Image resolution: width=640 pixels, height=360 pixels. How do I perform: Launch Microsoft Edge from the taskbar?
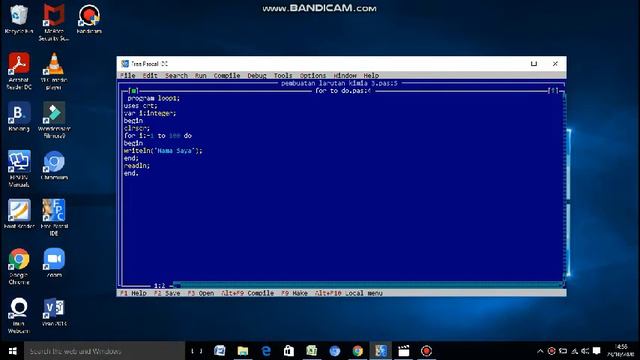pyautogui.click(x=266, y=351)
